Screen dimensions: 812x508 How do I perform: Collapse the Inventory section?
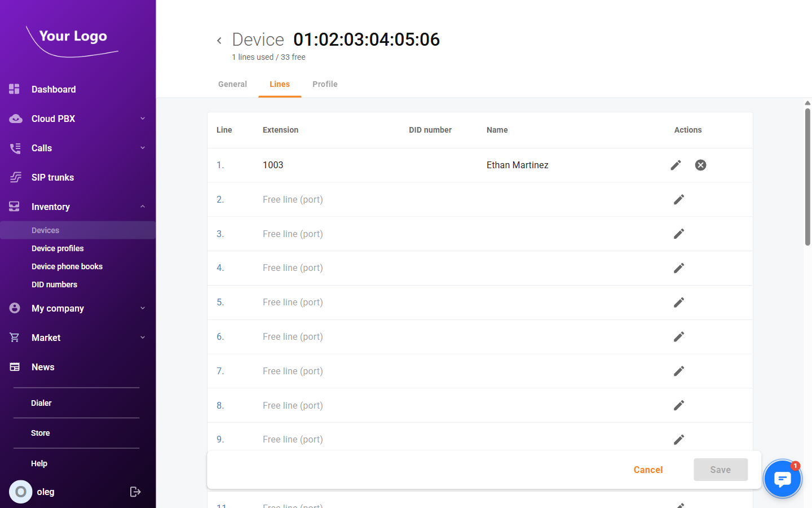(142, 207)
